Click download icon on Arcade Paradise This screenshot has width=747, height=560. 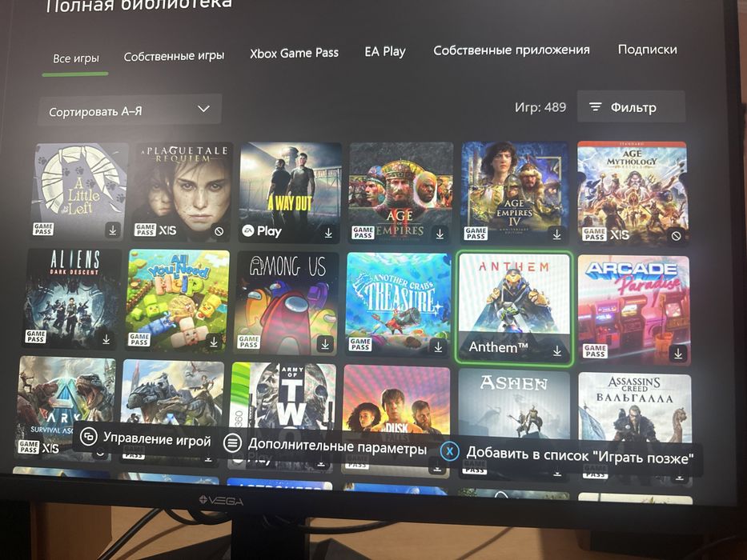(678, 354)
